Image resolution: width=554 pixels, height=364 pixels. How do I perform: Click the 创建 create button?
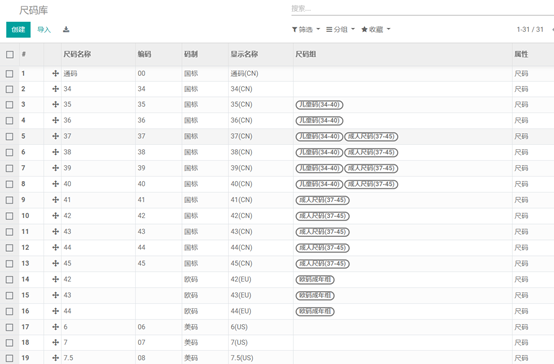18,30
